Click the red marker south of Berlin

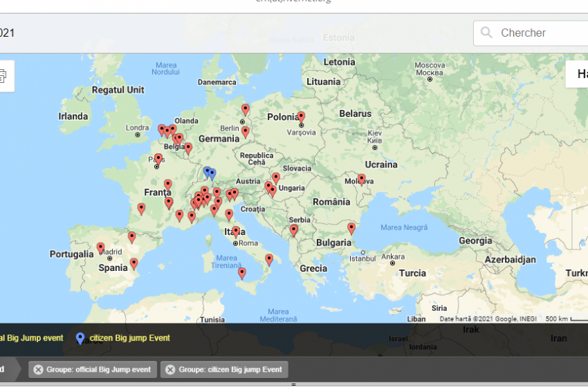(x=246, y=132)
